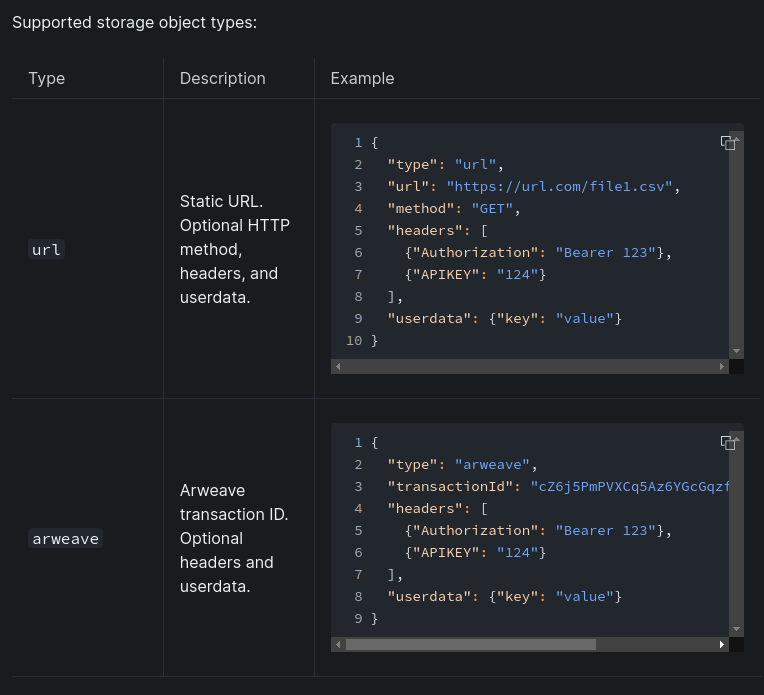Screen dimensions: 764x695
Task: Click down arrow of arweave code vertical scrollbar
Action: click(737, 629)
